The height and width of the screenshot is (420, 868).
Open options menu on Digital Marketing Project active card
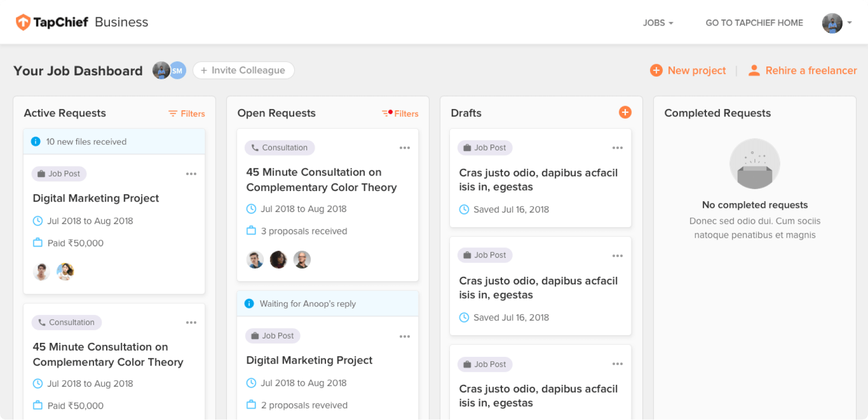[191, 174]
